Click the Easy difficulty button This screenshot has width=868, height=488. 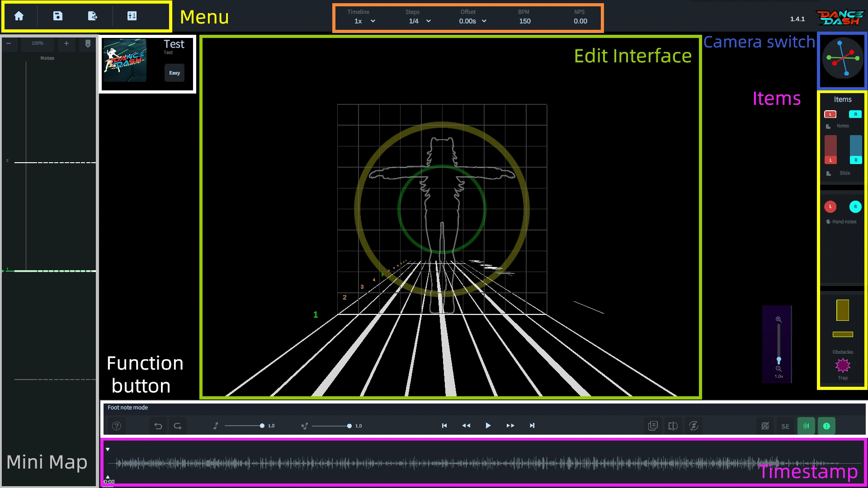[x=175, y=73]
